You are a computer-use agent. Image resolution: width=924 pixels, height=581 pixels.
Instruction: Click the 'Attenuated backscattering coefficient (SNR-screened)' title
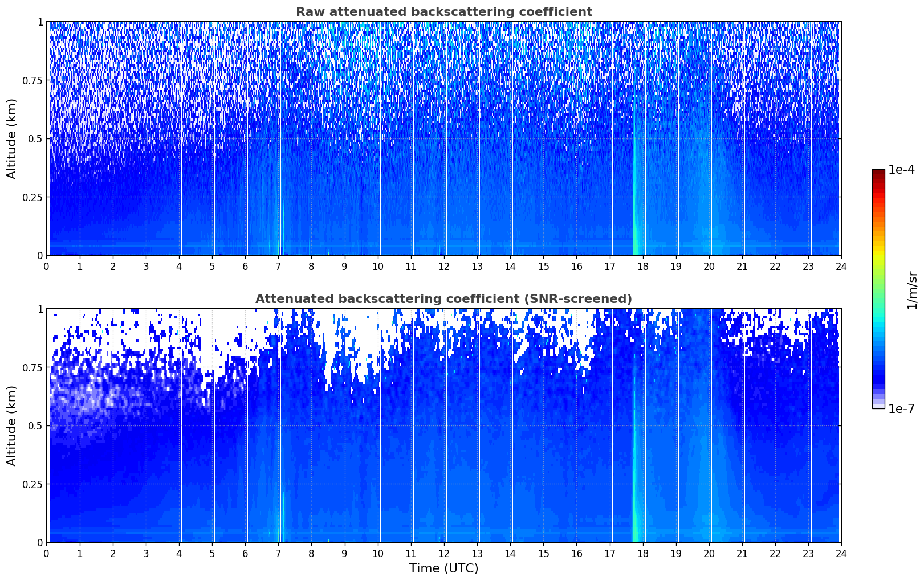[443, 299]
